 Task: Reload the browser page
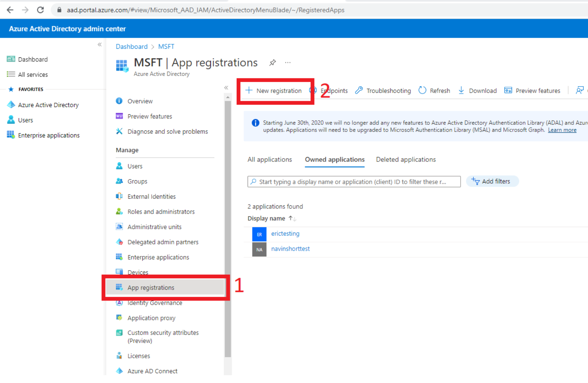click(x=40, y=10)
